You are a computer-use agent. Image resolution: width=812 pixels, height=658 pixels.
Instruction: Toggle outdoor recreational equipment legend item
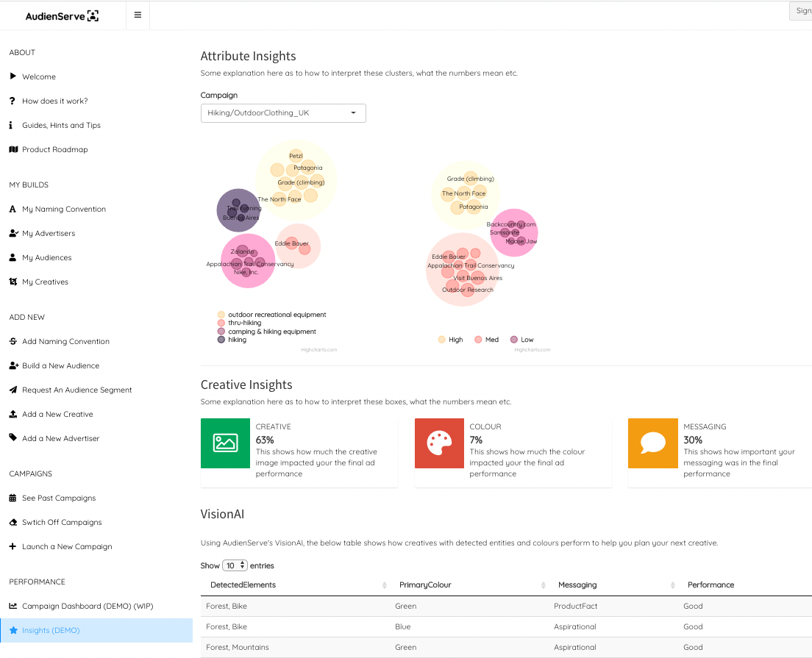point(272,314)
